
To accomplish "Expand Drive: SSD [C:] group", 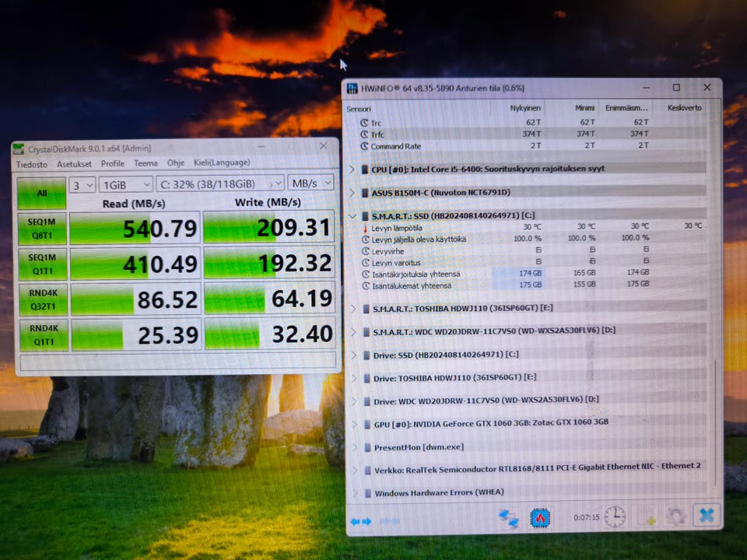I will click(354, 355).
